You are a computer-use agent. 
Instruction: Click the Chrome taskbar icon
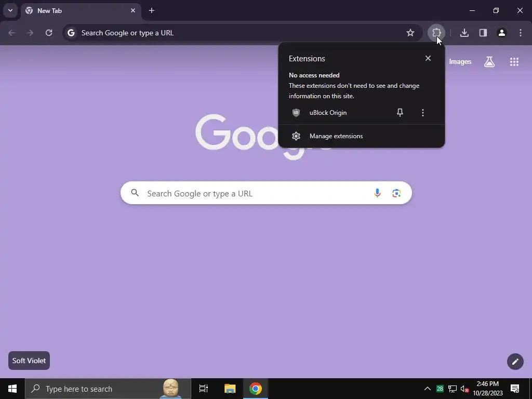tap(256, 389)
